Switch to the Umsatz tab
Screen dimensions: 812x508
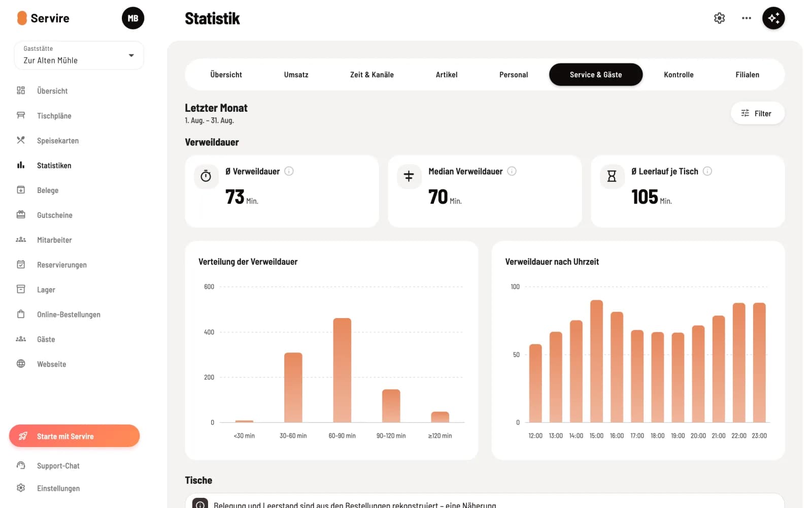pyautogui.click(x=296, y=75)
